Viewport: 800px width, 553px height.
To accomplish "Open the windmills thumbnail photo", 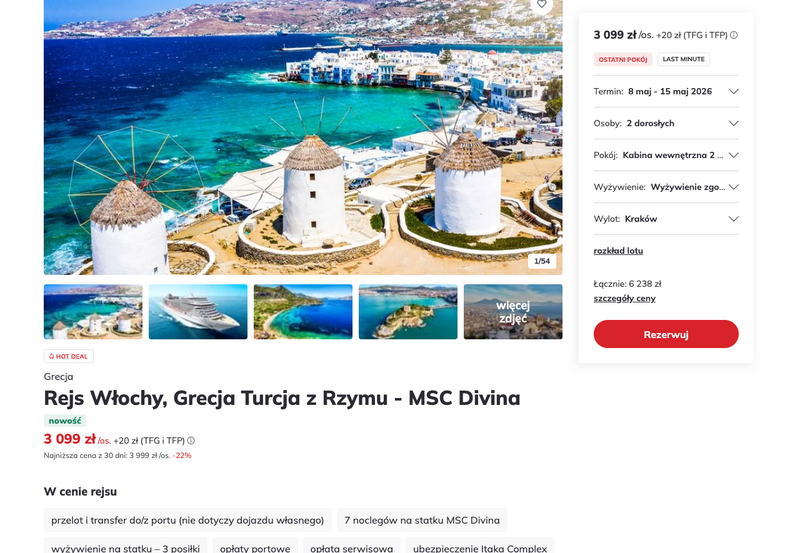I will pos(93,312).
